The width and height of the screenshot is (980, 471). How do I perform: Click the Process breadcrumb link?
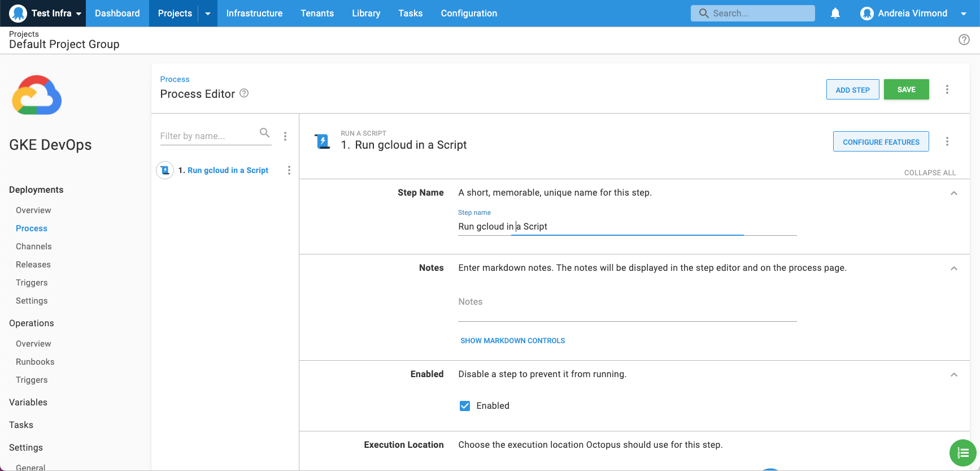175,79
